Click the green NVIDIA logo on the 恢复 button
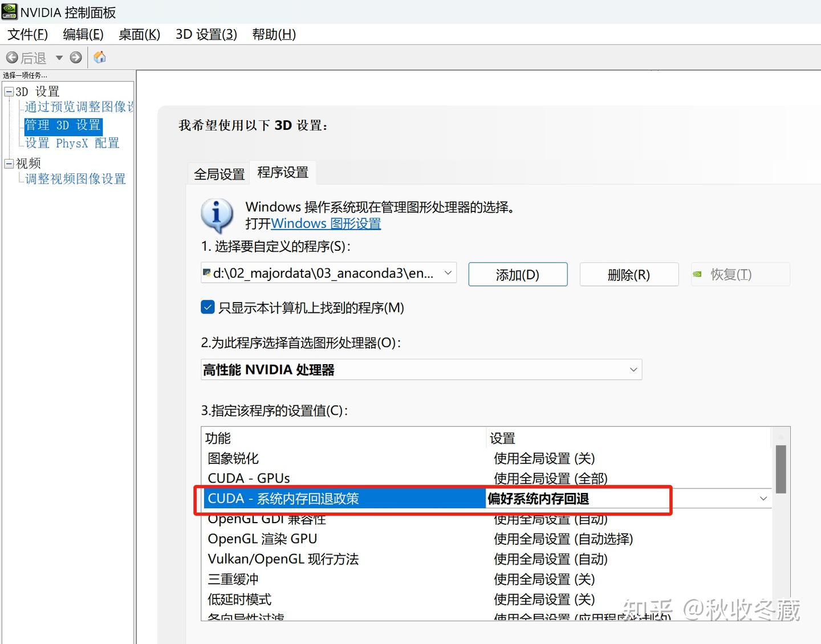 click(x=698, y=274)
